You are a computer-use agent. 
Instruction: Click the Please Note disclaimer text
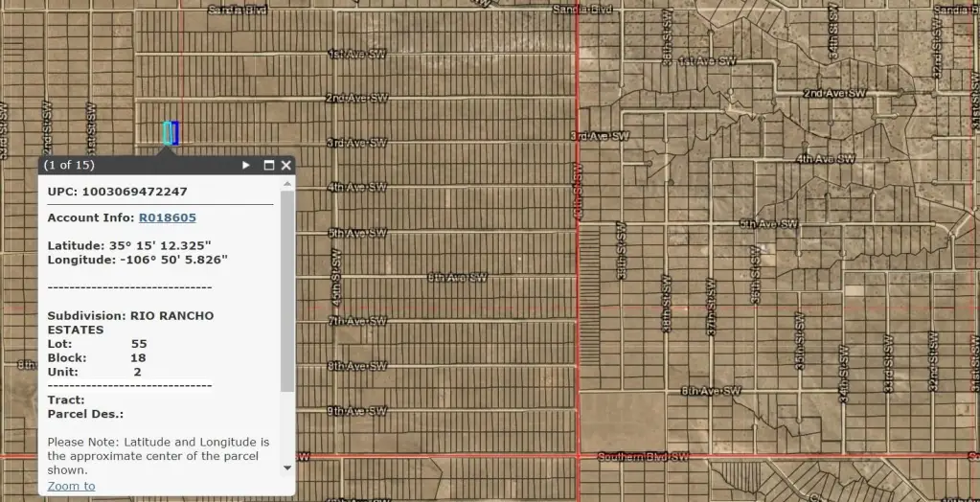[158, 456]
